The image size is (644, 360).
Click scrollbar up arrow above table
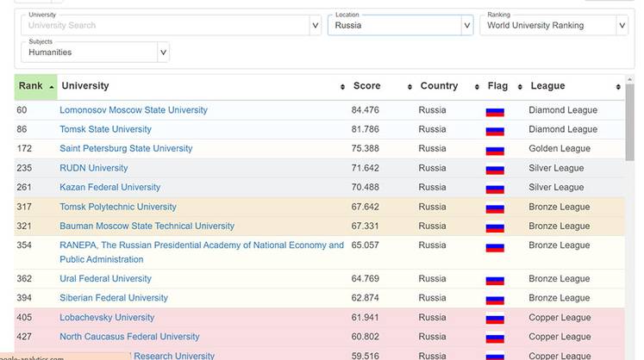[629, 79]
